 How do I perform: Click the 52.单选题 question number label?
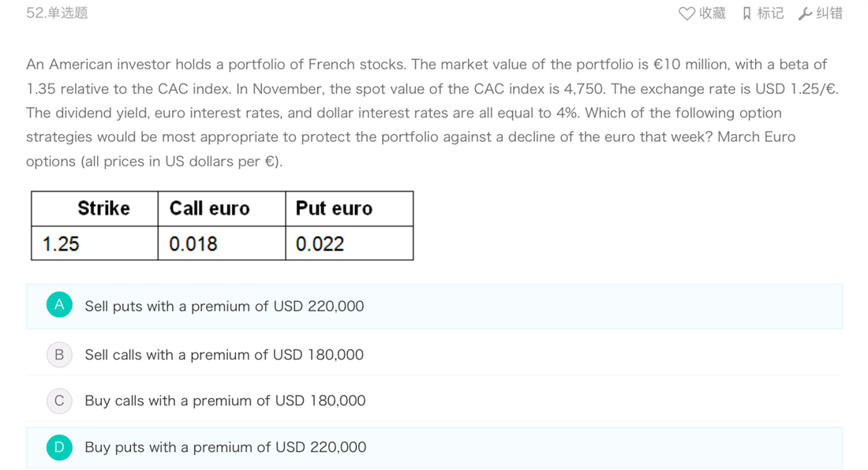[x=57, y=13]
